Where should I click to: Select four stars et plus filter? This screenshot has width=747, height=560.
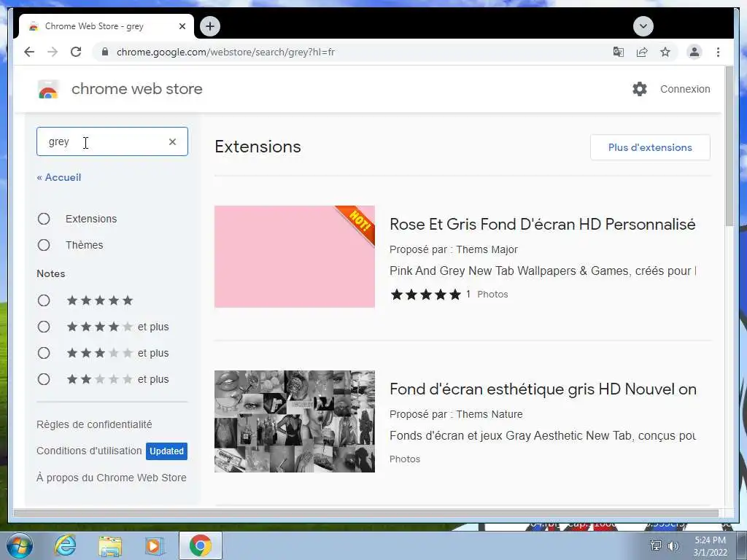click(x=44, y=327)
